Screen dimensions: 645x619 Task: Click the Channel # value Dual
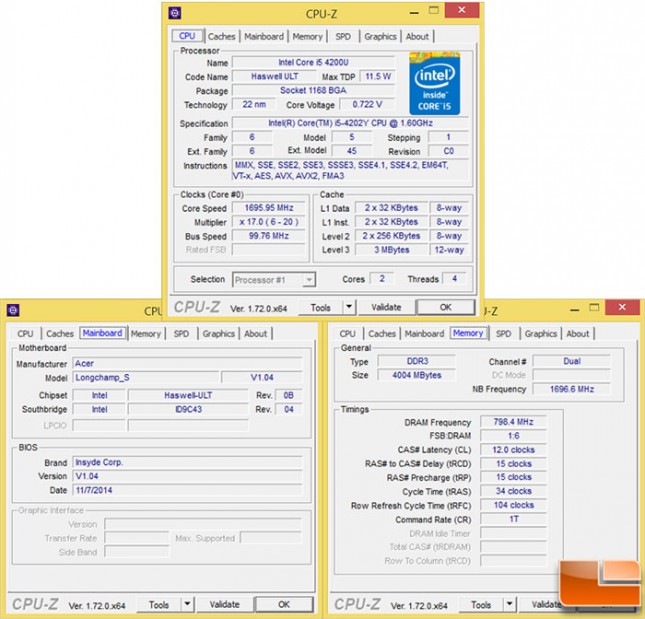[x=572, y=361]
